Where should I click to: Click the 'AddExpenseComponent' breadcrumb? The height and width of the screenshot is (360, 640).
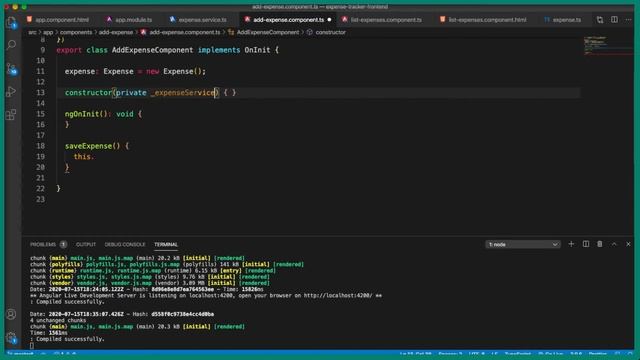(268, 32)
